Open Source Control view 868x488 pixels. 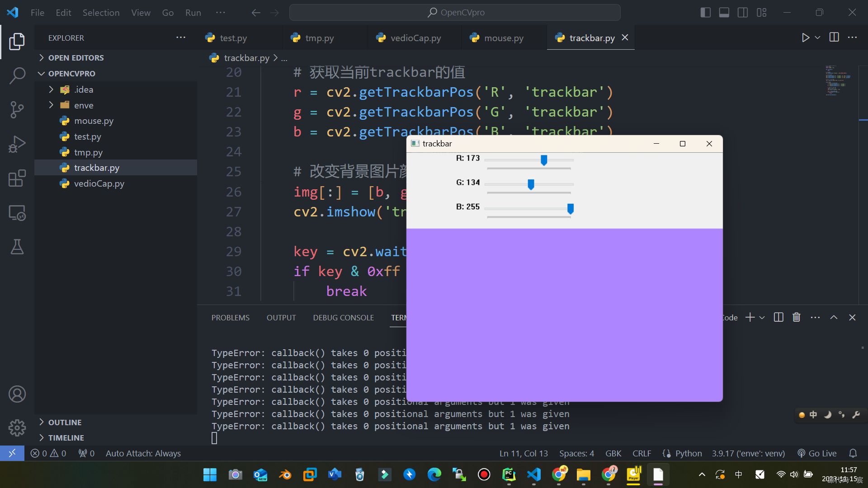[17, 110]
